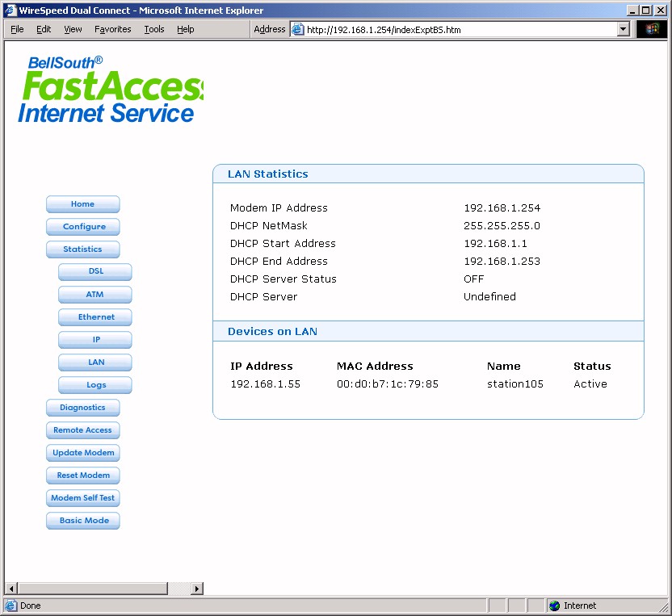This screenshot has height=616, width=672.
Task: Click DHCP End Address value 192.168.1.253
Action: (502, 262)
